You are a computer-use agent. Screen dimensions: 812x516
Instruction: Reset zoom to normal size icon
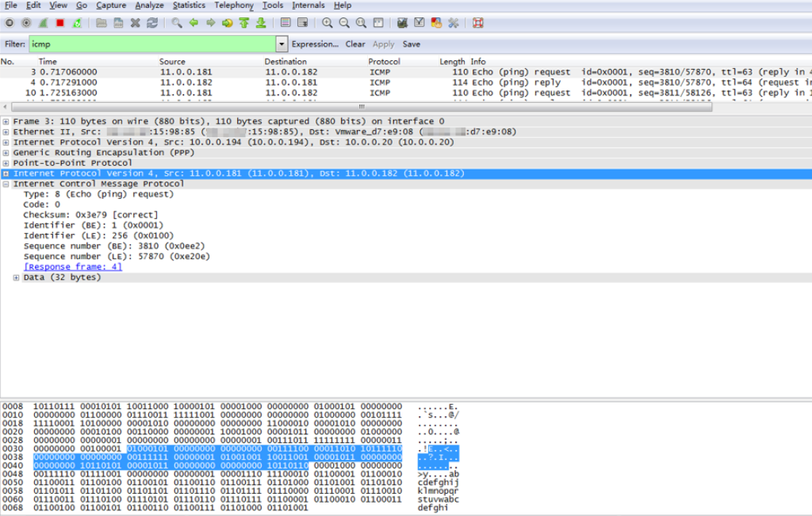(361, 23)
